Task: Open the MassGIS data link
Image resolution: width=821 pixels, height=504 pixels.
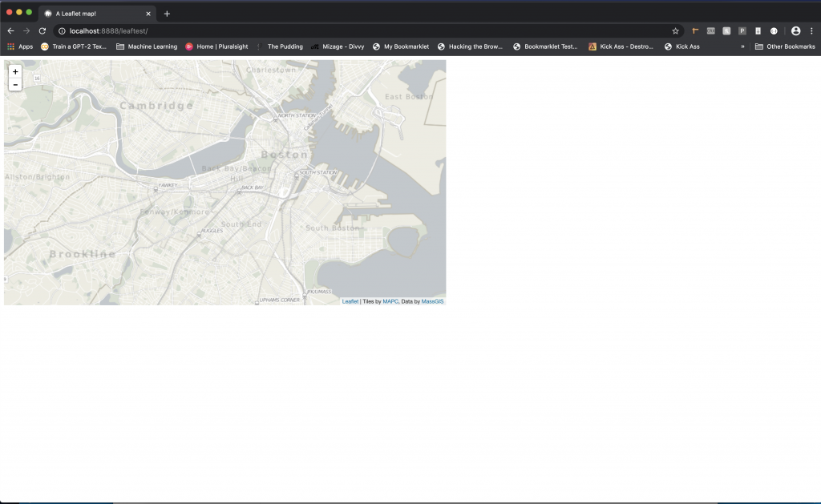Action: 433,300
